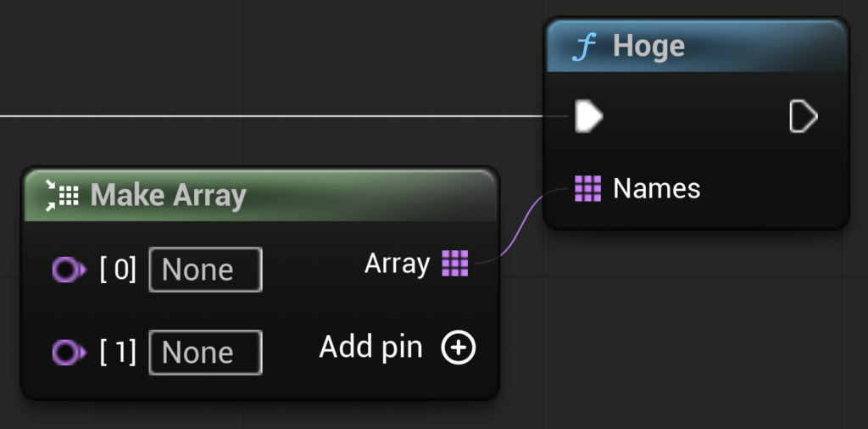This screenshot has height=429, width=868.
Task: Click the Make Array node header icon
Action: click(61, 195)
